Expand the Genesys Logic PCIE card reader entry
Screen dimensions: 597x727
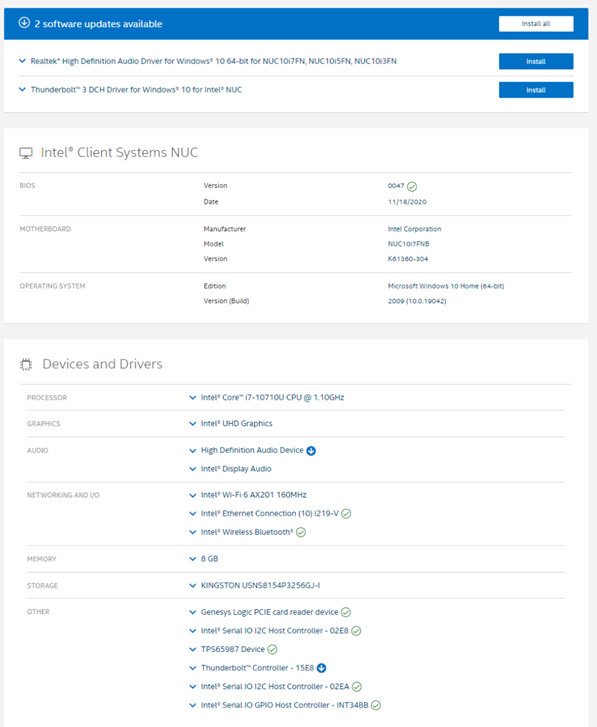tap(193, 612)
